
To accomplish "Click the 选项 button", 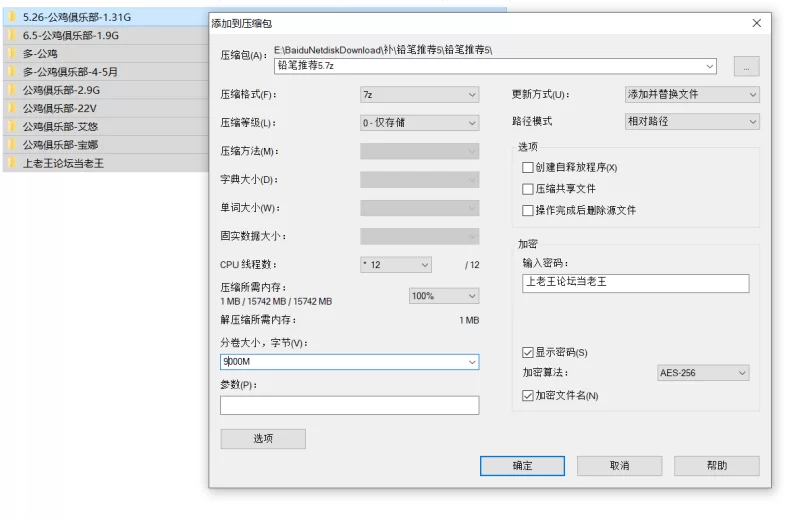I will 263,439.
